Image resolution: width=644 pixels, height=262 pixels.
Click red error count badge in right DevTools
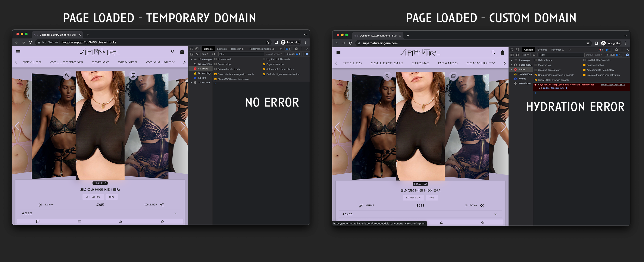[x=601, y=50]
